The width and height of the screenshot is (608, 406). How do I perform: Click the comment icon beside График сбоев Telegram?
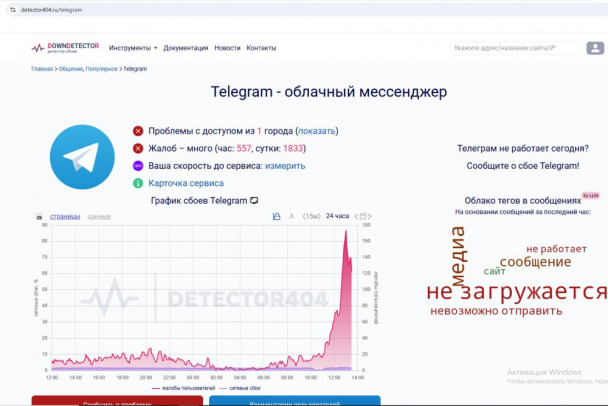pyautogui.click(x=254, y=200)
